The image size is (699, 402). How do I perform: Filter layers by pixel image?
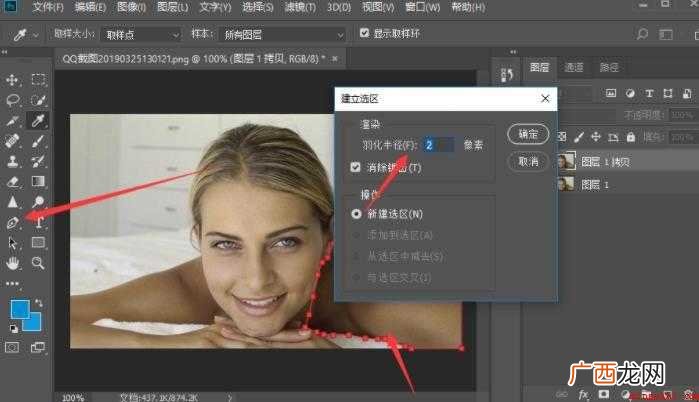tap(611, 93)
